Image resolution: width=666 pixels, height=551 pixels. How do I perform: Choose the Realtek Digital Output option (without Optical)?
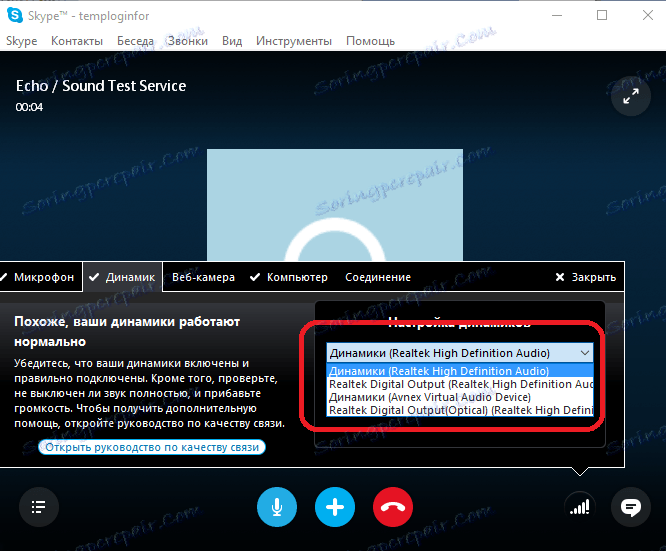pos(460,384)
